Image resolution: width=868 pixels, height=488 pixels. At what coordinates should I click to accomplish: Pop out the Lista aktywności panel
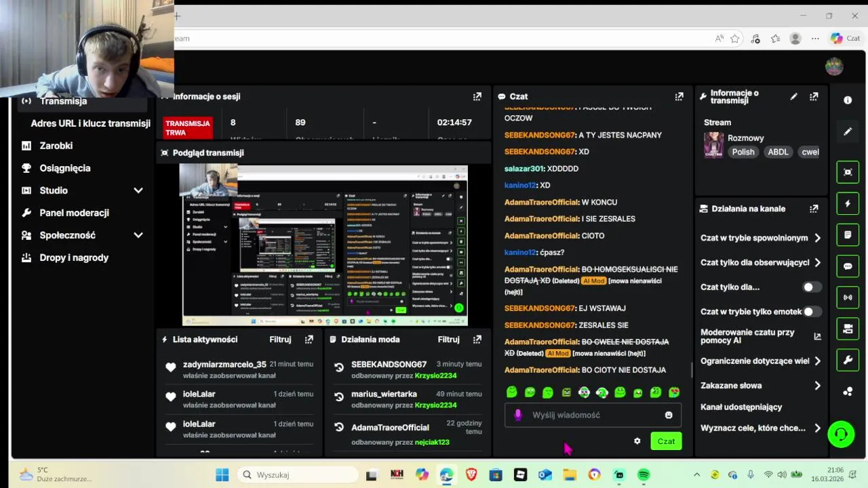pos(309,340)
